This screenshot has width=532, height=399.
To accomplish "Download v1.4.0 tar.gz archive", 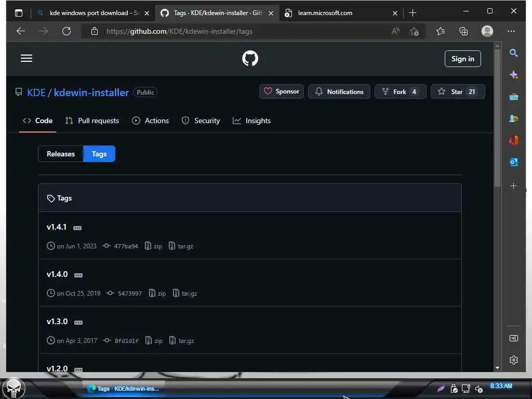I will 185,294.
